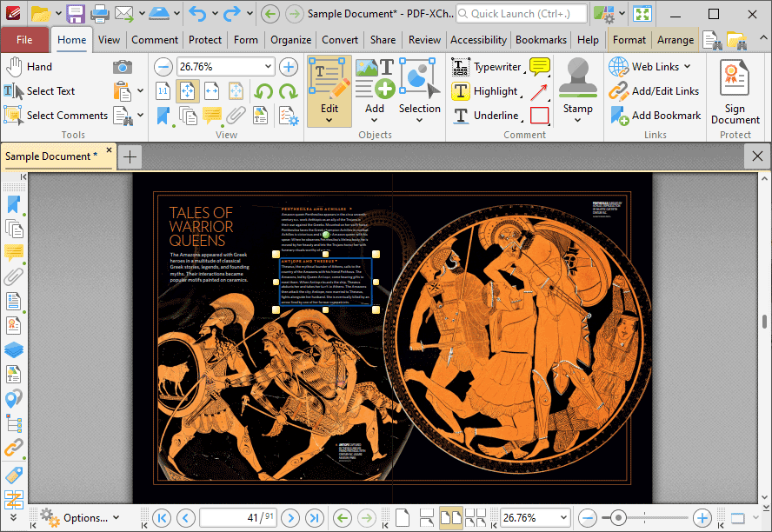Redo the last undone action
This screenshot has width=772, height=532.
[231, 14]
